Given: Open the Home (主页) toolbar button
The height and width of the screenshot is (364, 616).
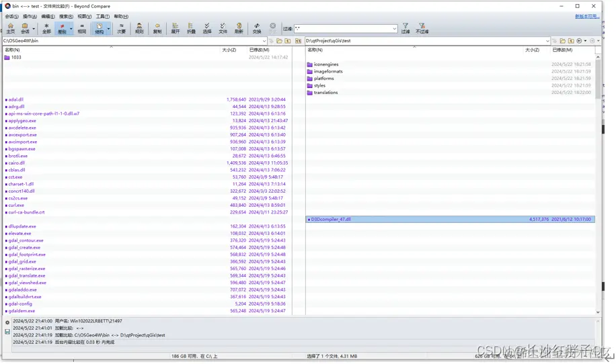Looking at the screenshot, I should coord(11,28).
